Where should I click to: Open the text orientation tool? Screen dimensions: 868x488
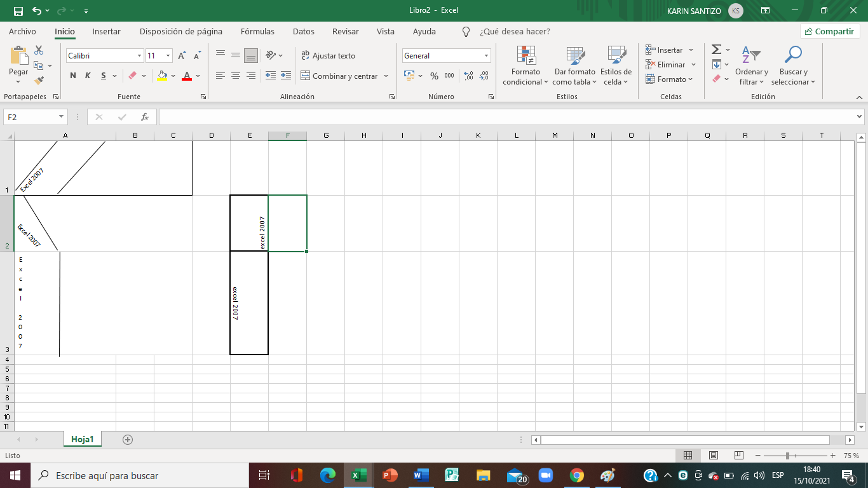click(271, 55)
